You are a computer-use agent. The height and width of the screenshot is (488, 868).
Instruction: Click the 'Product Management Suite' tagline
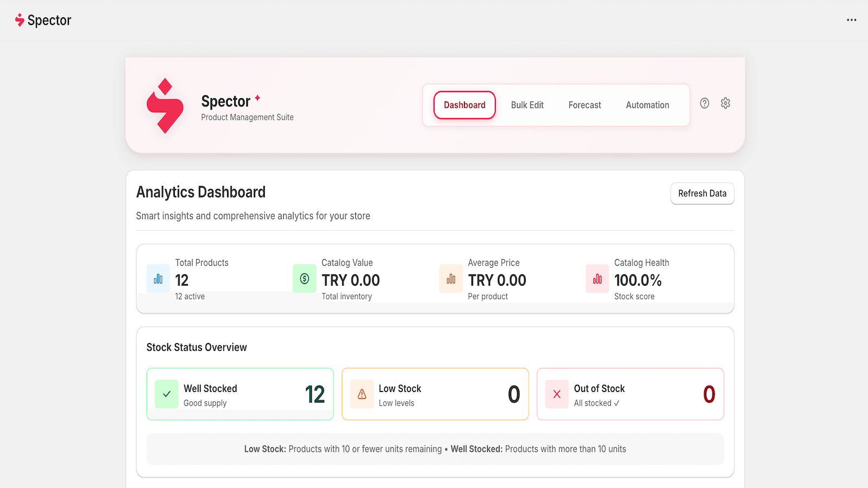(247, 118)
